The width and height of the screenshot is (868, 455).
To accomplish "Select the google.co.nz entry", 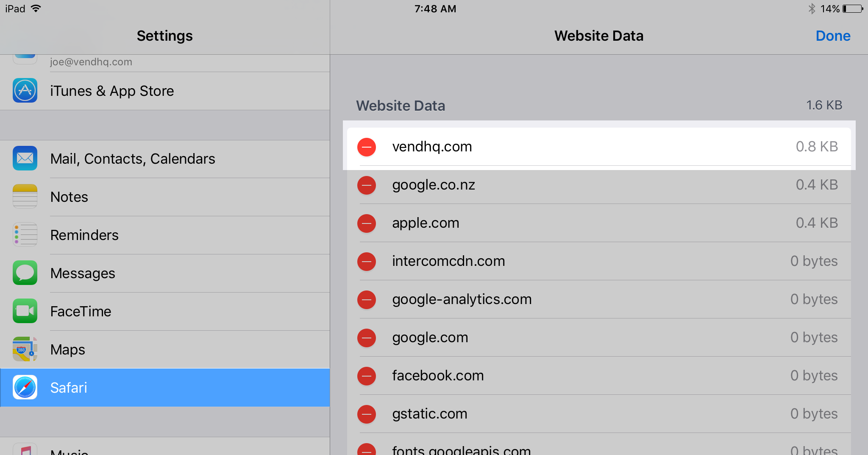I will 599,185.
